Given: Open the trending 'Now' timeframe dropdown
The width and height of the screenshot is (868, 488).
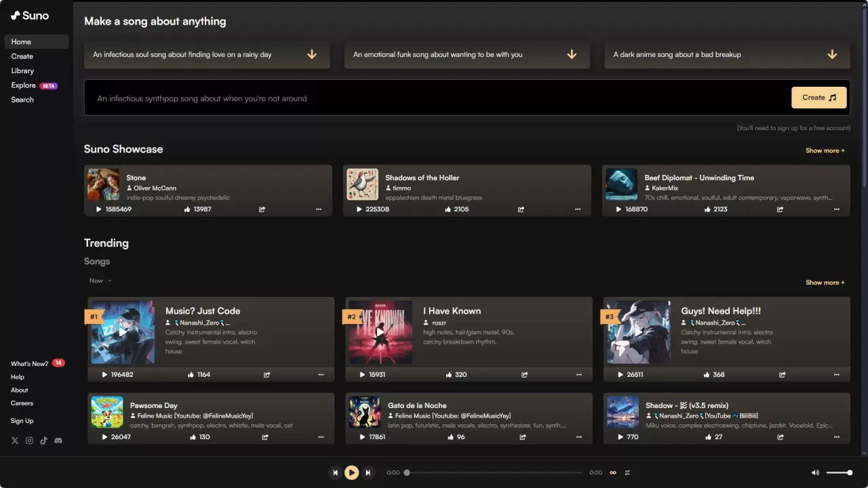Looking at the screenshot, I should coord(100,281).
